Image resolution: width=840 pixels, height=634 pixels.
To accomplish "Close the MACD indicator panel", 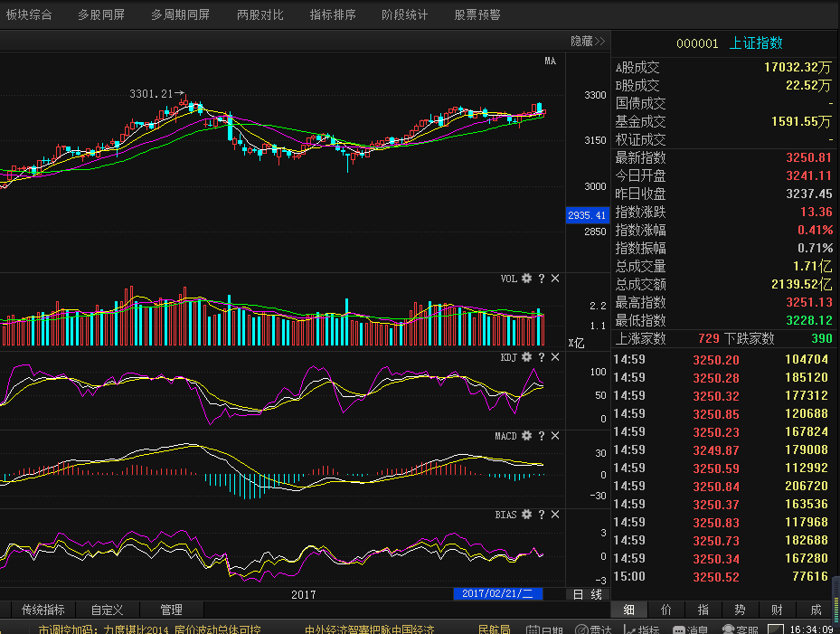I will (555, 436).
